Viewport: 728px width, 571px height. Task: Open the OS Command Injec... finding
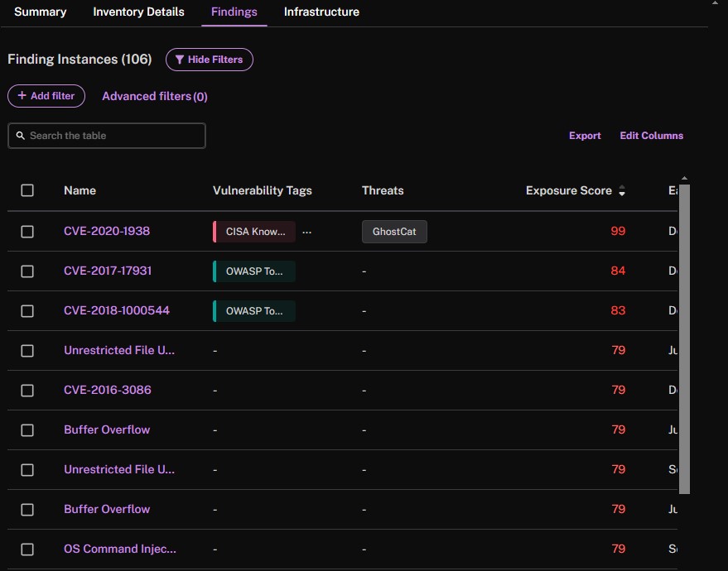coord(120,549)
